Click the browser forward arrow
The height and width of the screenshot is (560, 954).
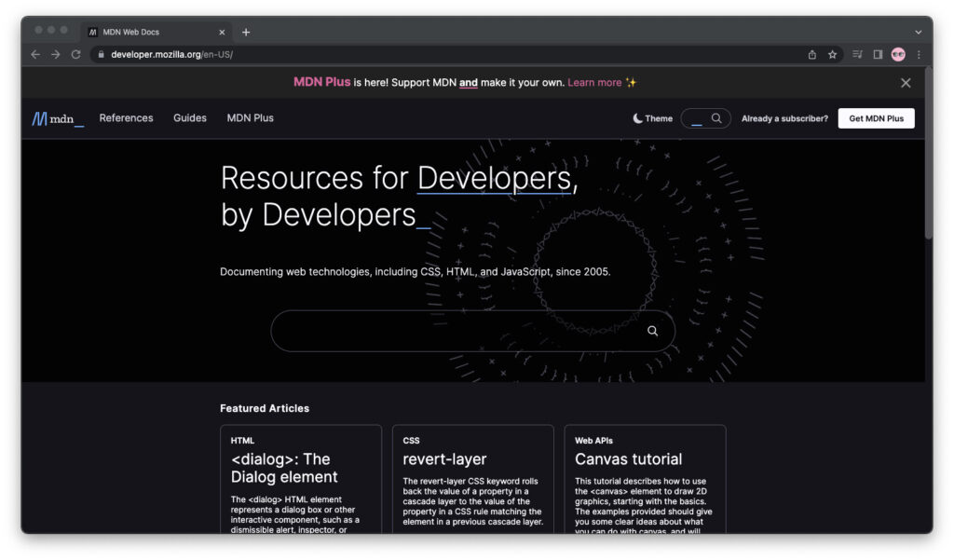coord(55,55)
